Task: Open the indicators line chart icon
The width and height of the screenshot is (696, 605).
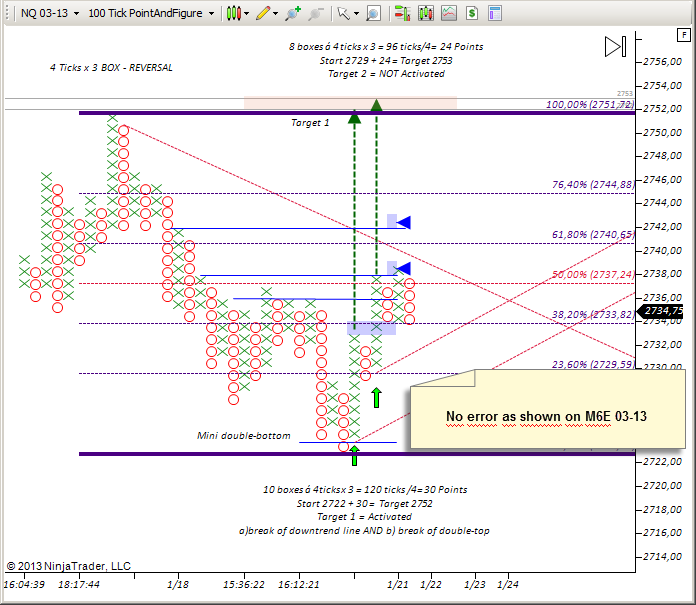Action: pyautogui.click(x=449, y=13)
